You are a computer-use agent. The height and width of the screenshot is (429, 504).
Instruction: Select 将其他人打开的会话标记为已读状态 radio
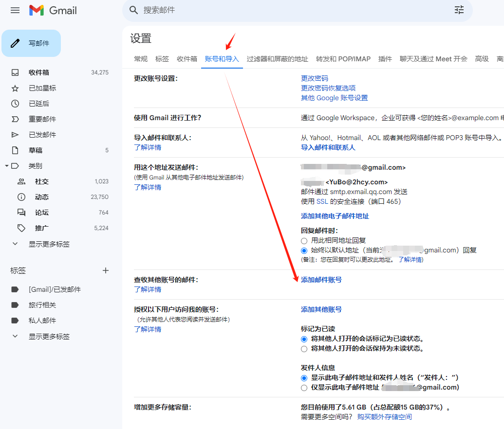pos(304,339)
